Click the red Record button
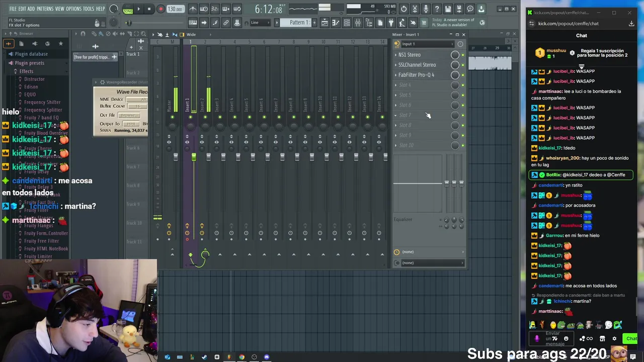The height and width of the screenshot is (362, 644). [160, 9]
